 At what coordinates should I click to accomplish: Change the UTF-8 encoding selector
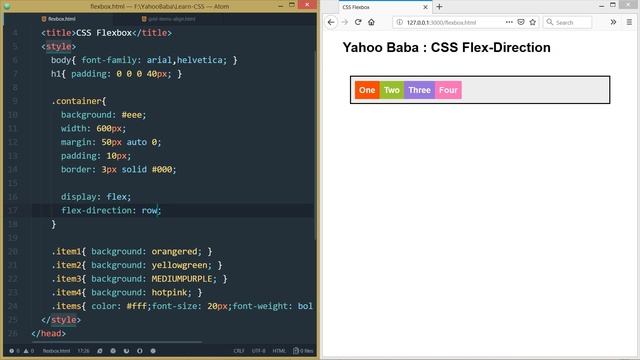tap(258, 351)
